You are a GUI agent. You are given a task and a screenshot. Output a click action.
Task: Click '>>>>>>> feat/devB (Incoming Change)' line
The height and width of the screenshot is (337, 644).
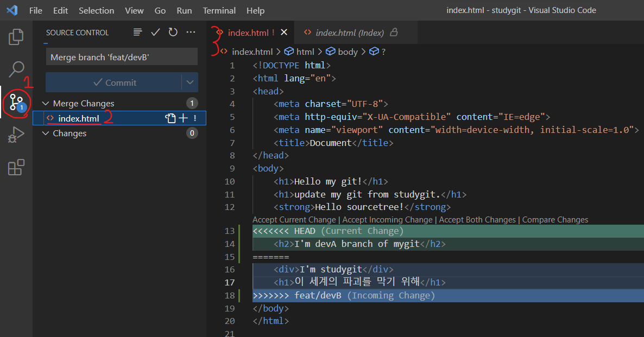point(448,296)
